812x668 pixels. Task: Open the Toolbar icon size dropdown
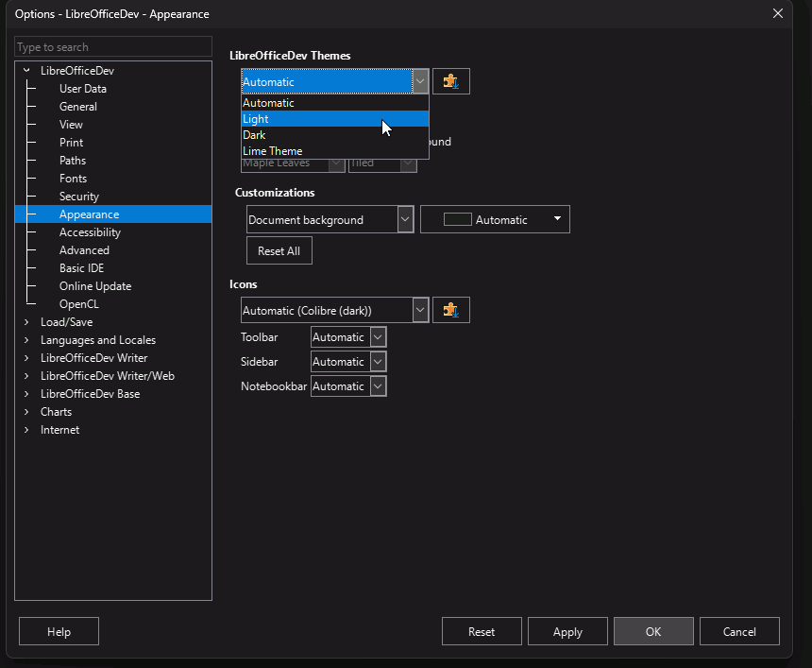pos(348,337)
